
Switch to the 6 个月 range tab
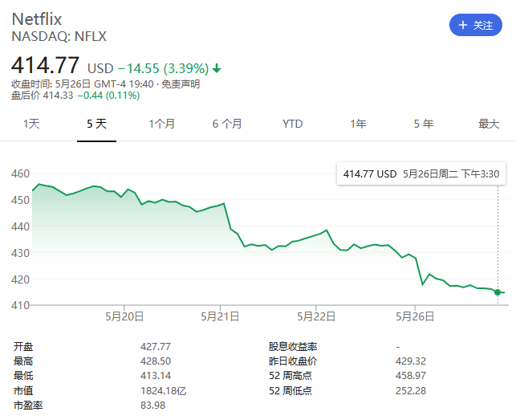tap(227, 124)
